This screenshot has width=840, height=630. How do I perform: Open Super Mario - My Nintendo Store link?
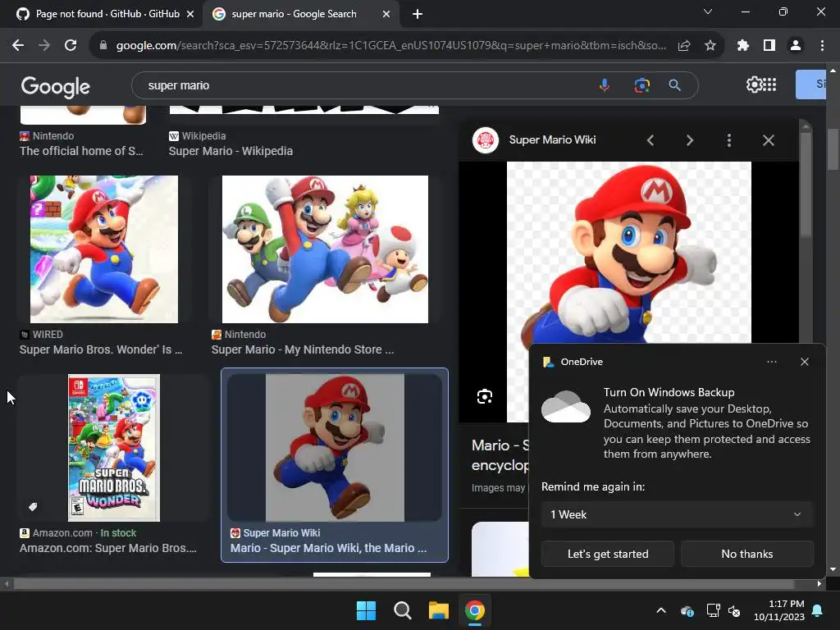point(303,349)
